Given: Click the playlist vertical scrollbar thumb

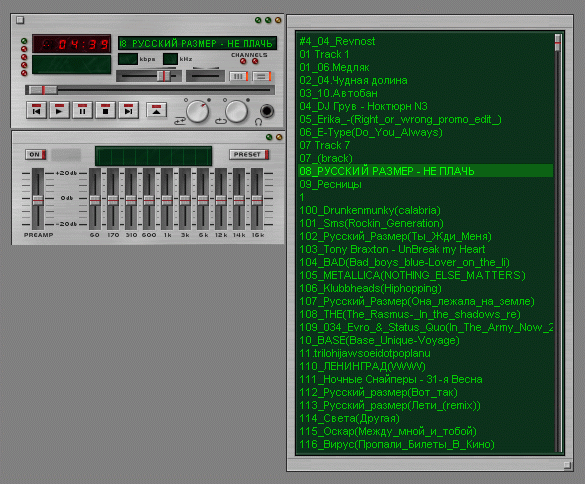Looking at the screenshot, I should [558, 43].
